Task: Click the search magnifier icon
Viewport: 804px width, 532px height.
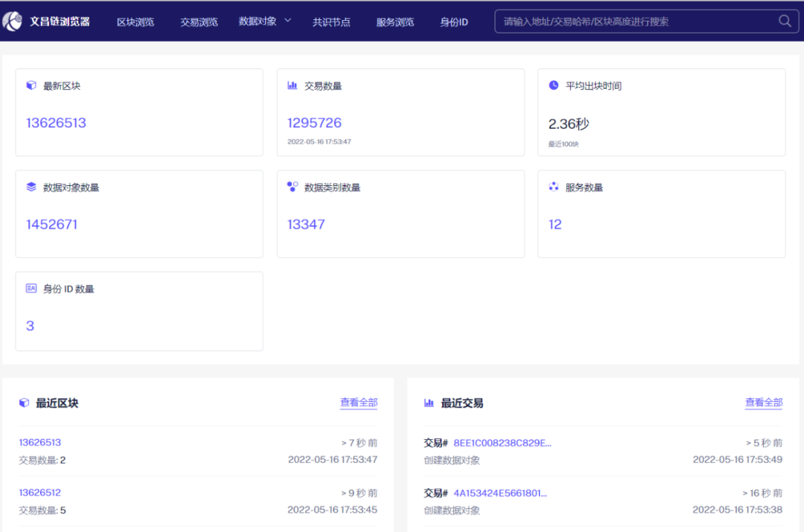Action: tap(785, 21)
